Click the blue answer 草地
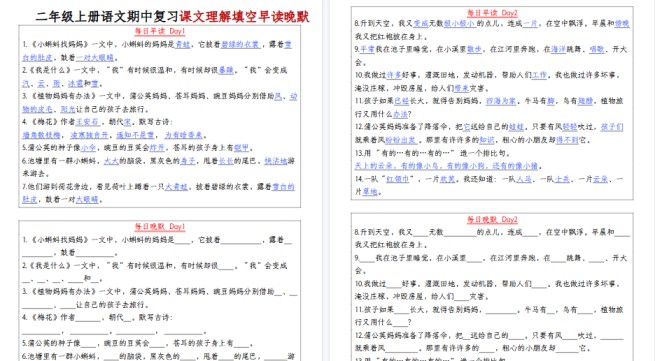Viewport: 655px width, 361px height. coord(370,192)
